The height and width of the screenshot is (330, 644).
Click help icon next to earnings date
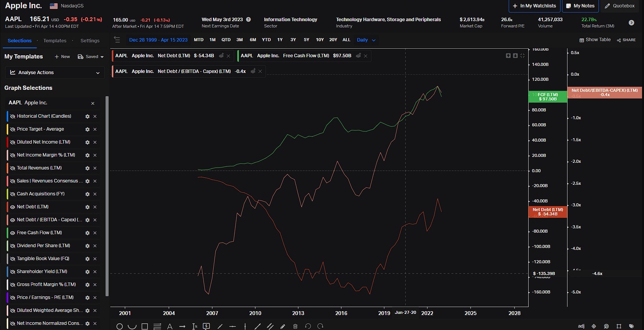pos(248,19)
